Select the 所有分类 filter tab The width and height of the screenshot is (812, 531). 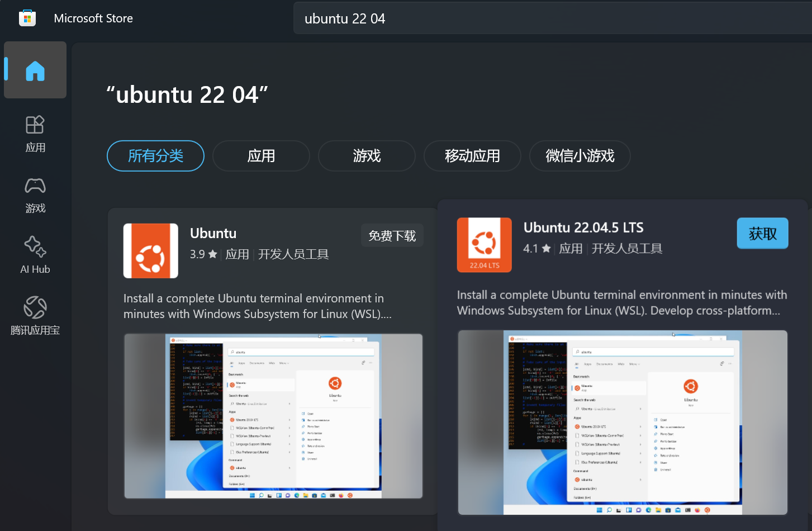tap(155, 156)
